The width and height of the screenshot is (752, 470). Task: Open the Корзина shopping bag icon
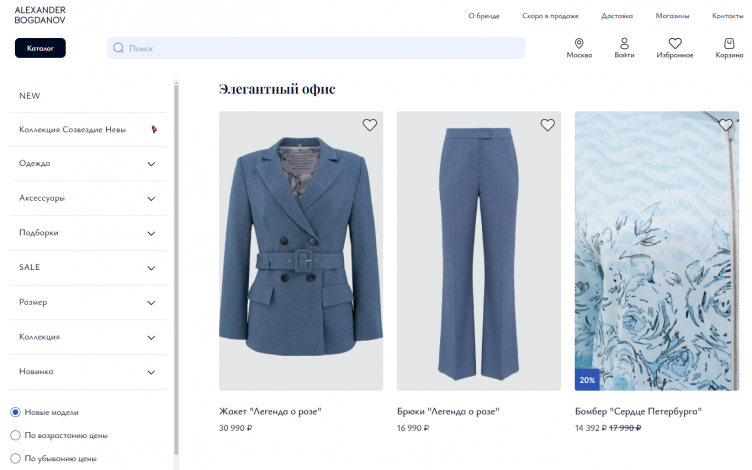(x=729, y=43)
